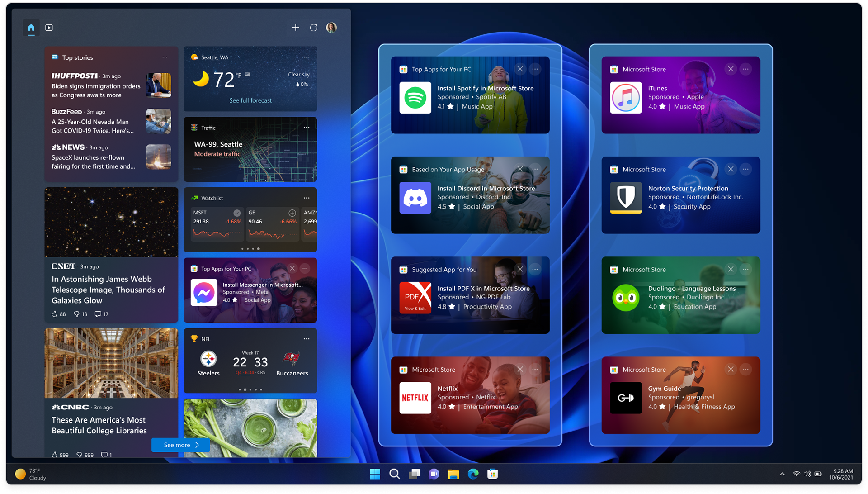Open the college libraries photo
Viewport: 868px width, 494px height.
pos(111,363)
